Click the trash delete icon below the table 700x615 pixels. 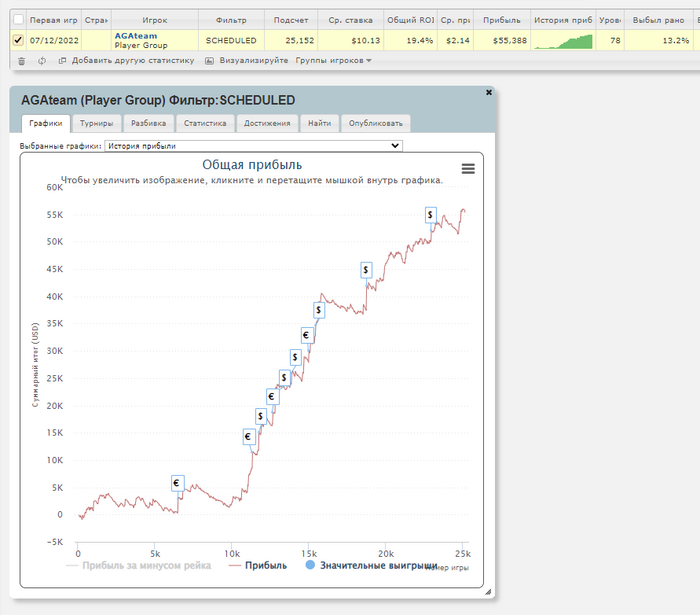click(22, 61)
